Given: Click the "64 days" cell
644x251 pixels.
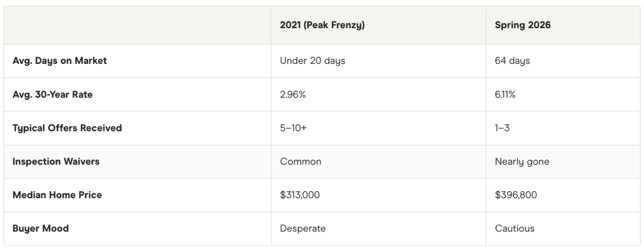Looking at the screenshot, I should point(512,61).
